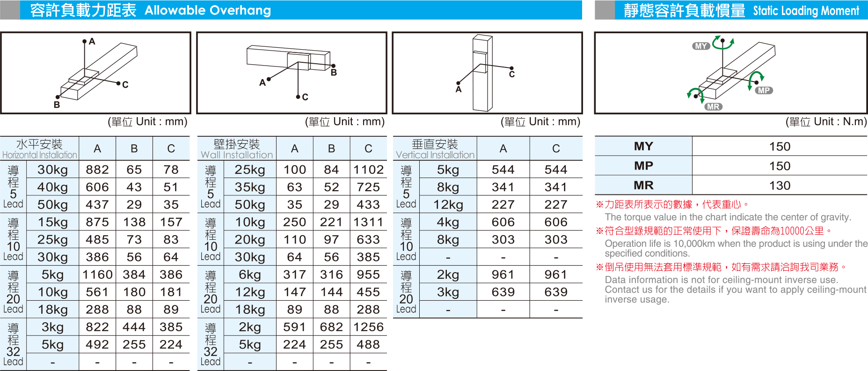Click point C in wall installation diagram
This screenshot has height=371, width=868.
pyautogui.click(x=298, y=96)
